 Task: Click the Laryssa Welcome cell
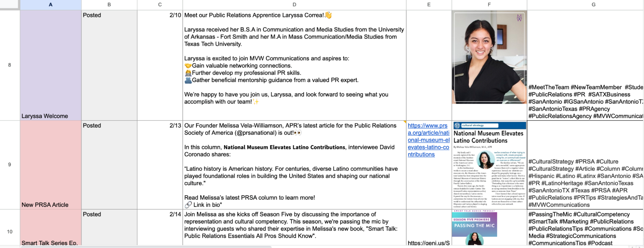[51, 65]
